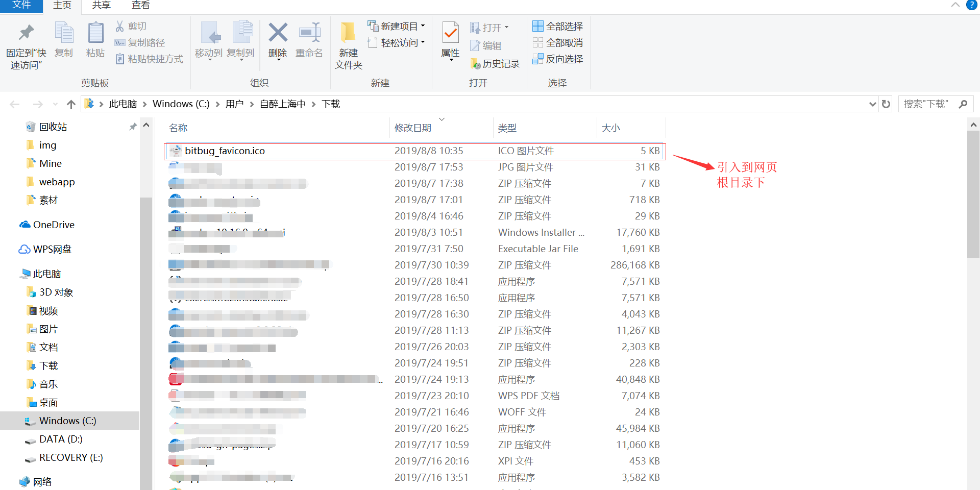Open the address bar history dropdown
This screenshot has height=490, width=980.
tap(872, 104)
